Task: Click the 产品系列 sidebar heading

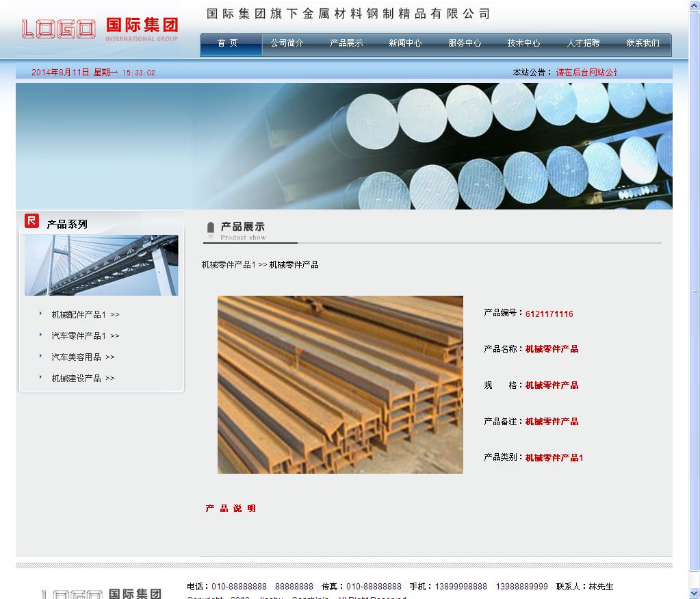Action: coord(67,225)
